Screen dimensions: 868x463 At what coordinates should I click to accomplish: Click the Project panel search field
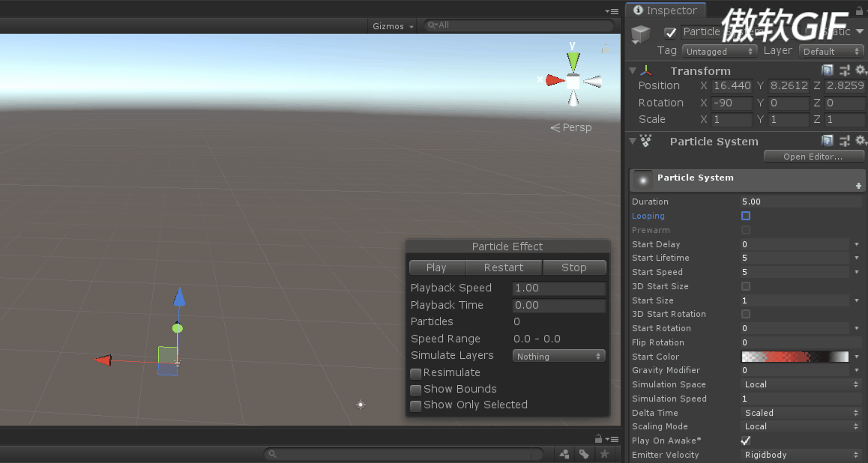[x=403, y=453]
